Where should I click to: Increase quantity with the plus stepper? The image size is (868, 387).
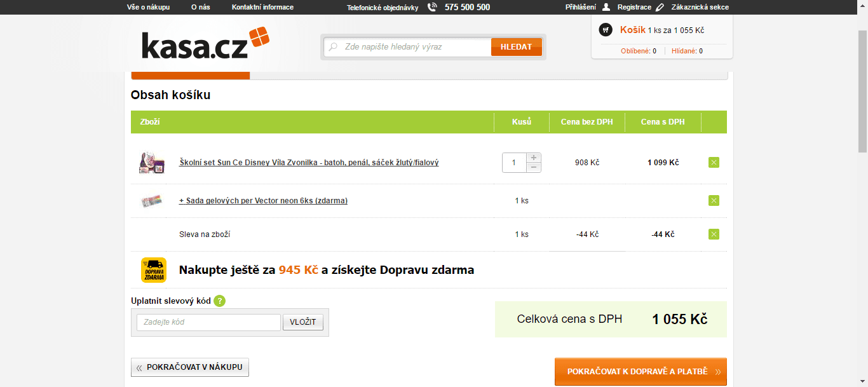[534, 158]
